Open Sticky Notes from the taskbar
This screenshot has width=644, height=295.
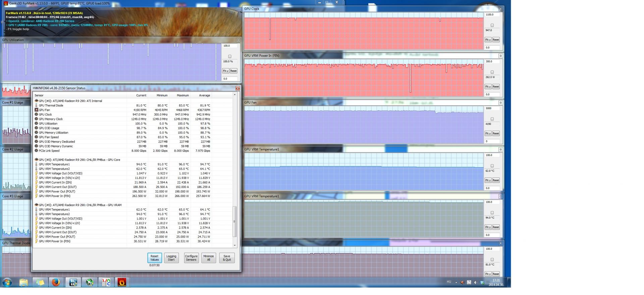coord(40,283)
